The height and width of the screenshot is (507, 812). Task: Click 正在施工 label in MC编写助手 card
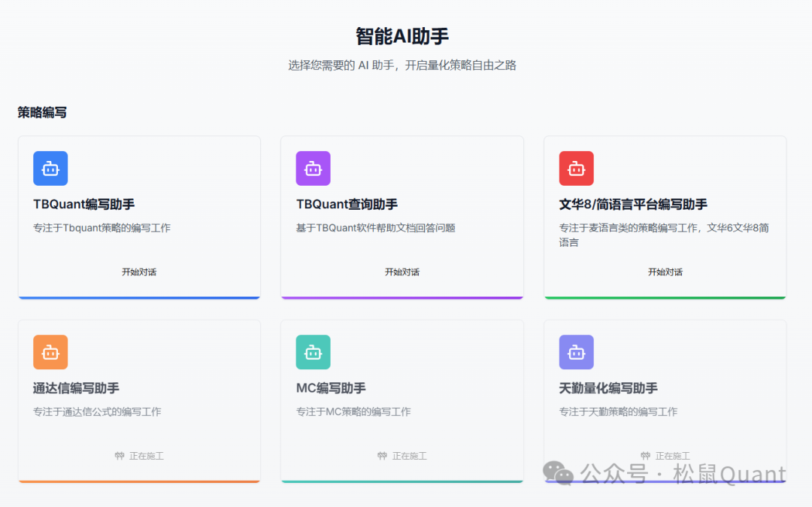click(409, 456)
